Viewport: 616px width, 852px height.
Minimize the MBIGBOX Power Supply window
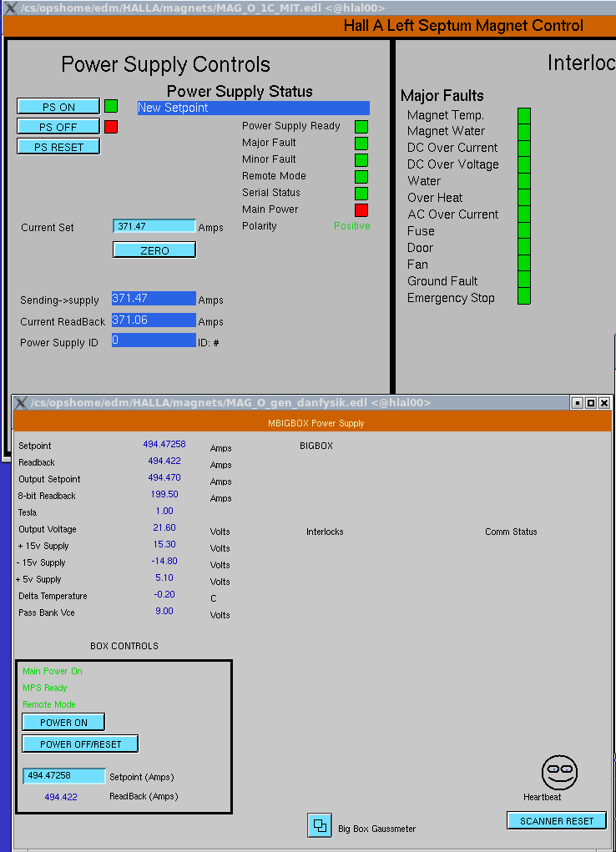pyautogui.click(x=578, y=403)
